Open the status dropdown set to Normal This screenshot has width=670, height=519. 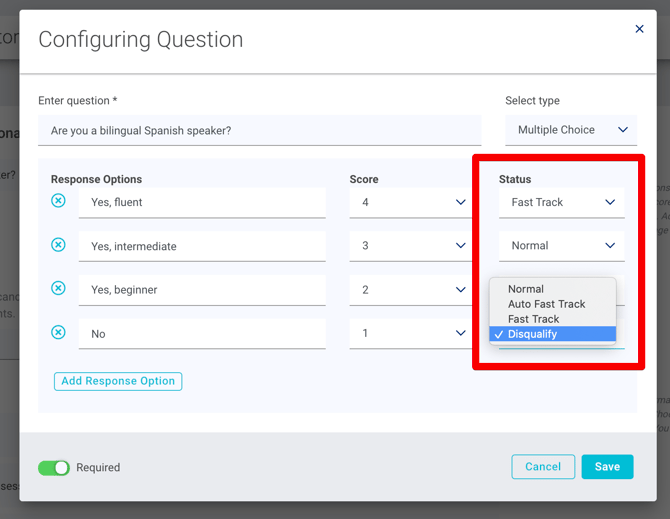pos(561,246)
